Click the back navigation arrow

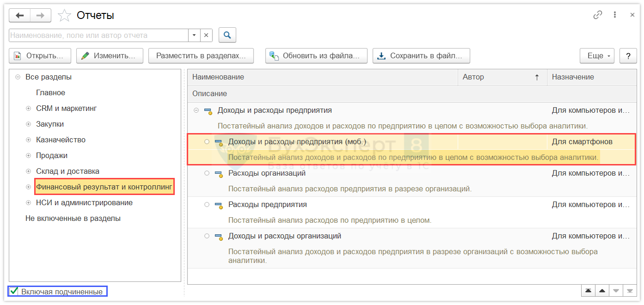[20, 16]
